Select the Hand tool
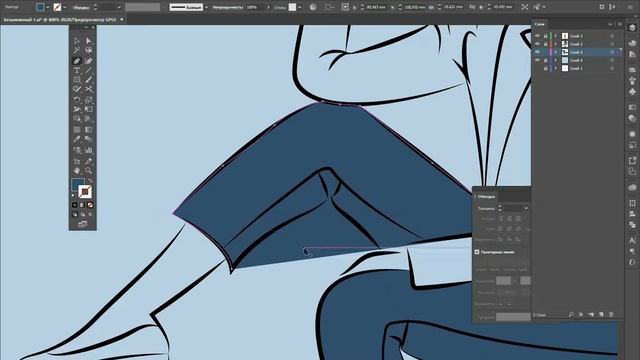This screenshot has height=360, width=640. click(77, 171)
